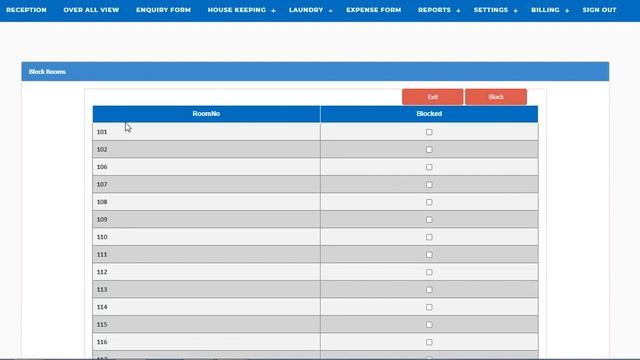
Task: Select room number 113 cell
Action: (206, 289)
